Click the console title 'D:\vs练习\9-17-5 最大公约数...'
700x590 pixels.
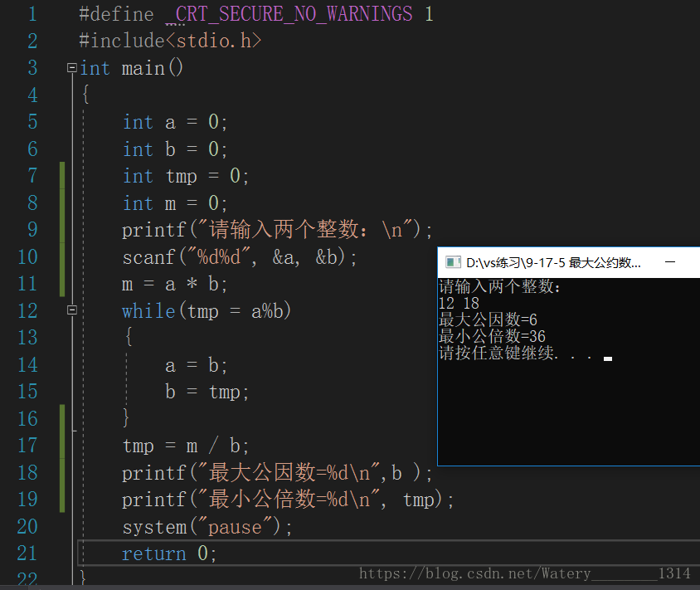point(553,262)
